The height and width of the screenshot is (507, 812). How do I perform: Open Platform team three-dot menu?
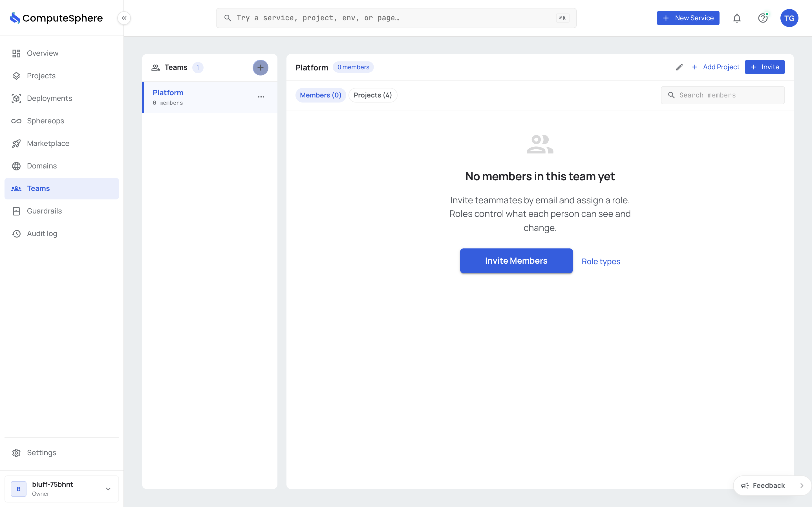point(261,97)
